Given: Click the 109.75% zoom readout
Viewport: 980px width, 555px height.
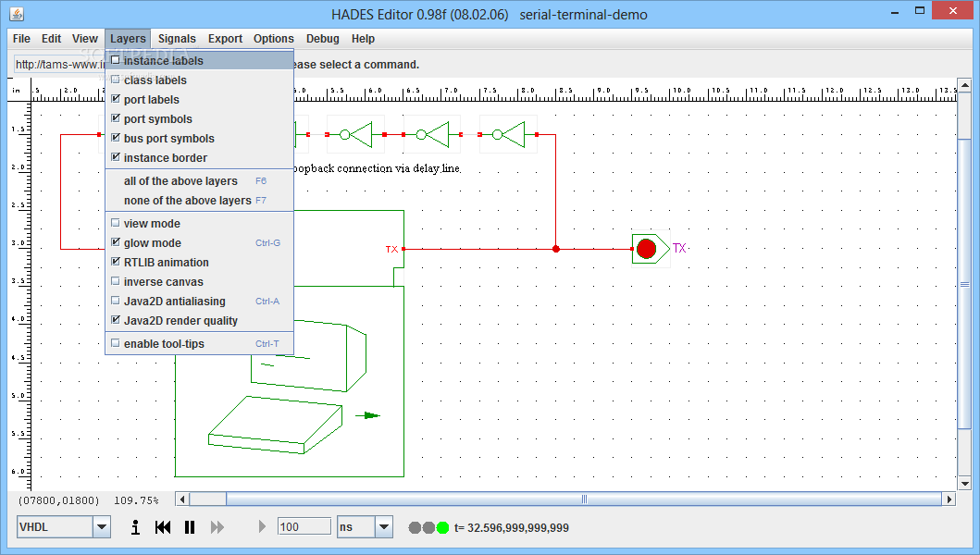Looking at the screenshot, I should click(x=136, y=500).
